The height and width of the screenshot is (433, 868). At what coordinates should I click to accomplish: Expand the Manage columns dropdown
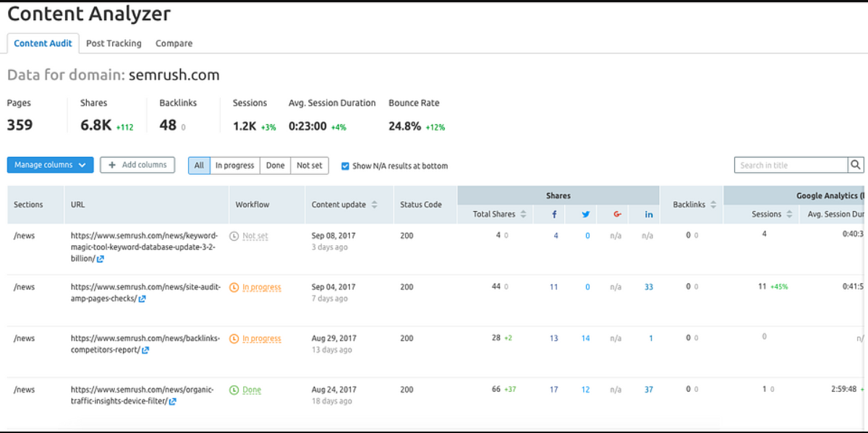point(50,165)
